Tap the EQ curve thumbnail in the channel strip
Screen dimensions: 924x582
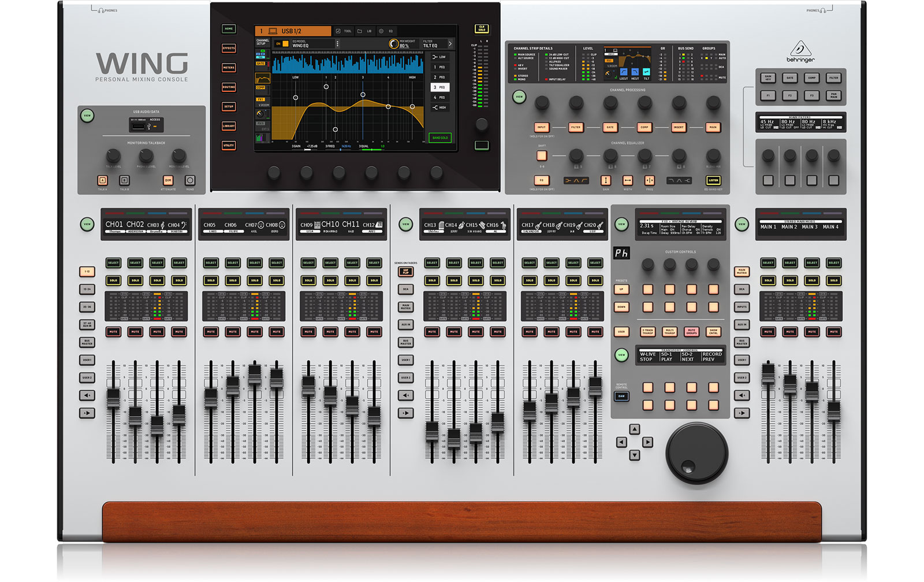tap(262, 78)
